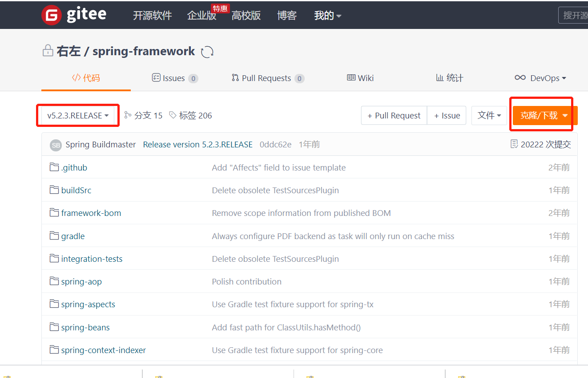
Task: Open the 20222 次提交 commits link
Action: click(541, 144)
